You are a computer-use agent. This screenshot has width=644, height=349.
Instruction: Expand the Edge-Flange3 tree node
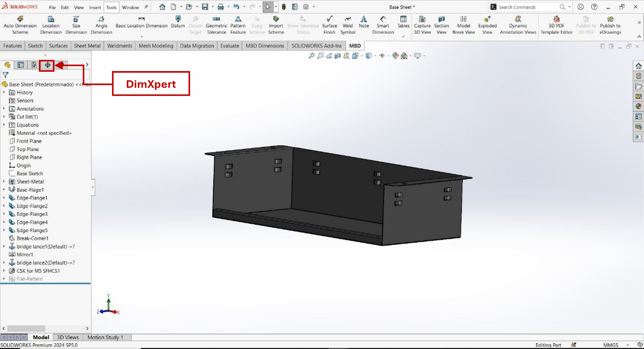[4, 214]
